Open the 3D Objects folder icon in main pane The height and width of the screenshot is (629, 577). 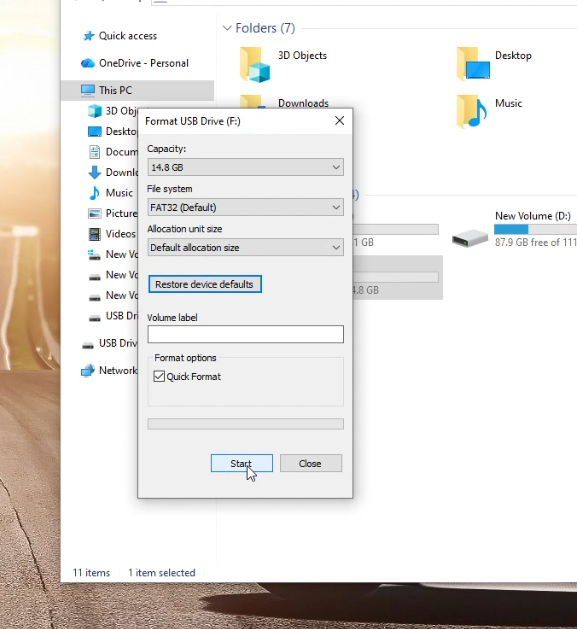coord(255,65)
